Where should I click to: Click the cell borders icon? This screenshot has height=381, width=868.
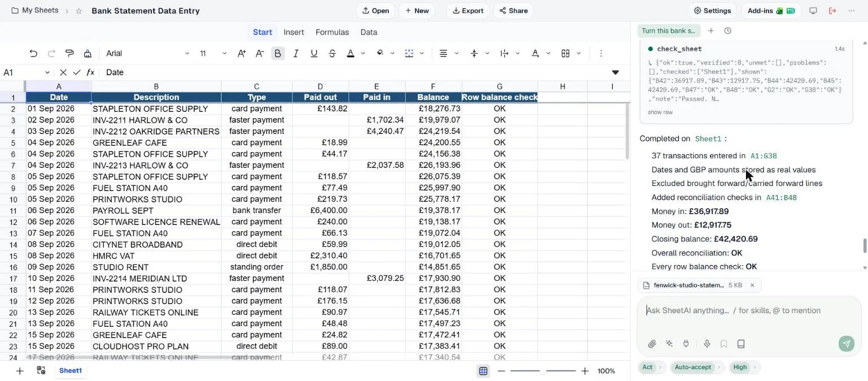[x=409, y=53]
